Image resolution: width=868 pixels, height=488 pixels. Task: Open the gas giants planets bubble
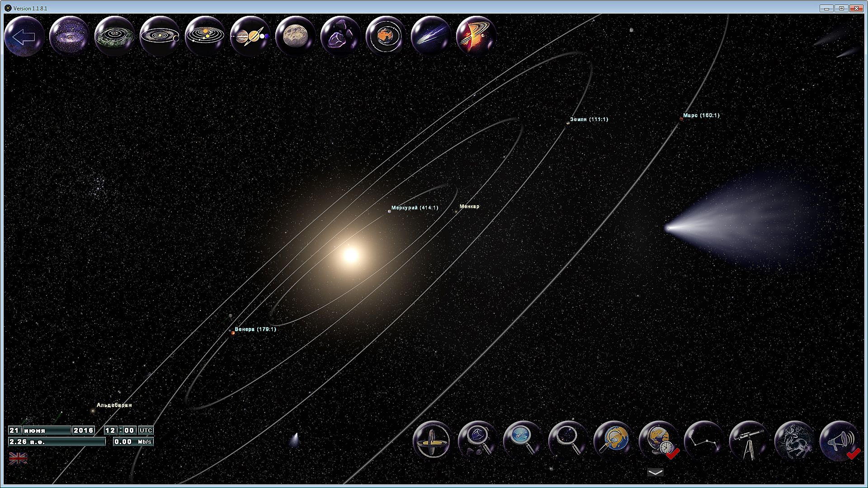point(250,37)
